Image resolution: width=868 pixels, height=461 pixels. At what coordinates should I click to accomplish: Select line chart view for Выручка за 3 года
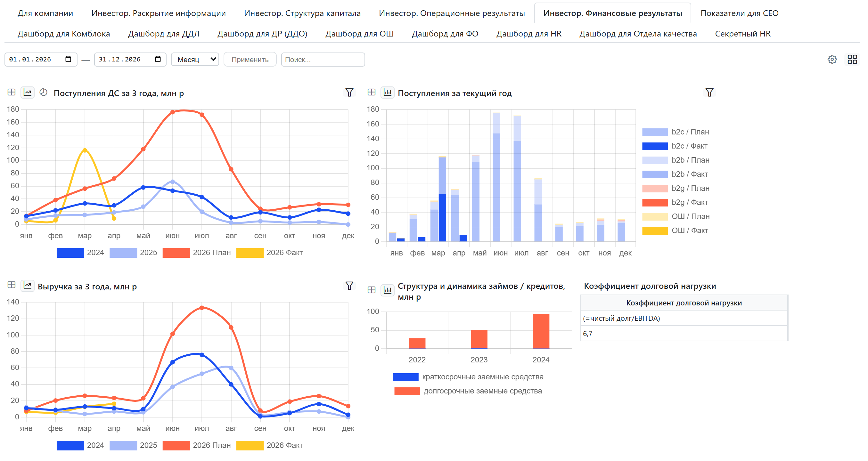28,285
